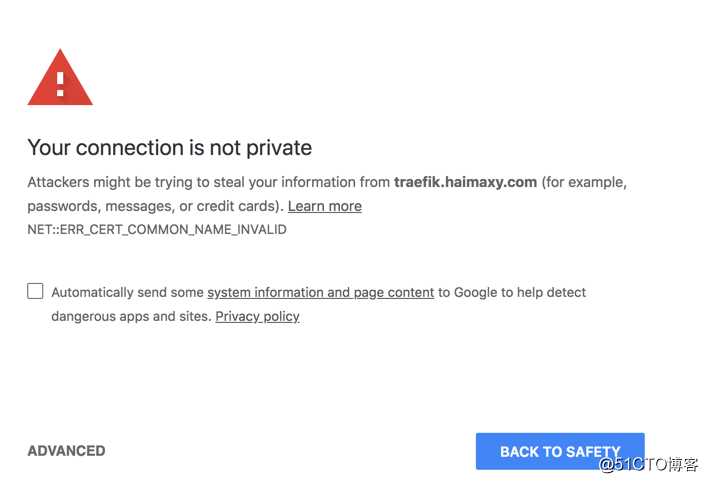708x483 pixels.
Task: Enable automatic reporting to Google checkbox
Action: pos(35,291)
